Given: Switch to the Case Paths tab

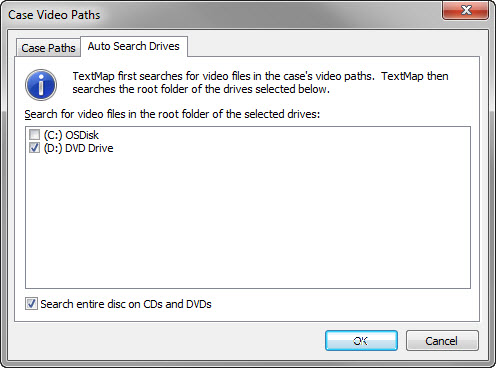Looking at the screenshot, I should (x=48, y=48).
